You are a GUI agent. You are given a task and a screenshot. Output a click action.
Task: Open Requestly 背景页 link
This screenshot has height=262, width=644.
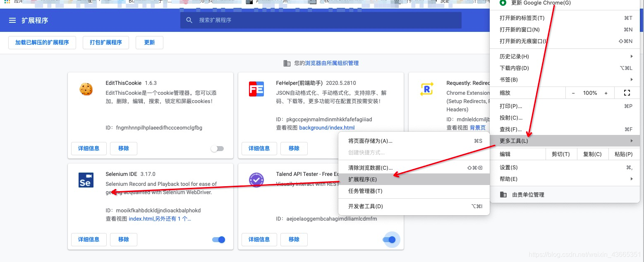[477, 128]
